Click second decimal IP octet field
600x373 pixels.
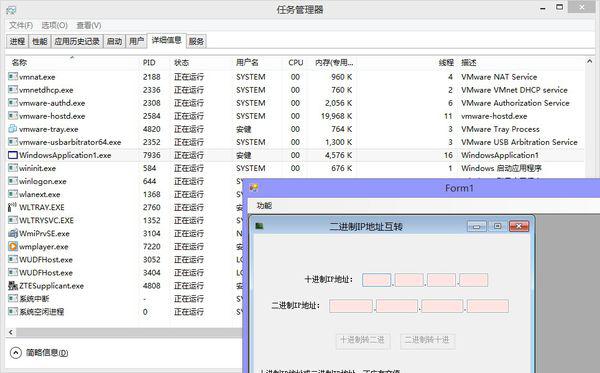tap(409, 280)
